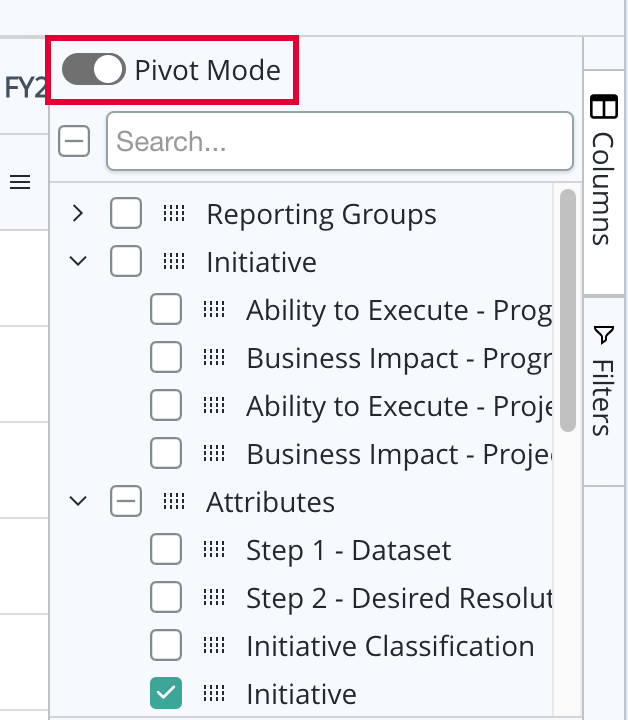Screen dimensions: 628x720
Task: Click the hamburger menu icon
Action: point(20,182)
